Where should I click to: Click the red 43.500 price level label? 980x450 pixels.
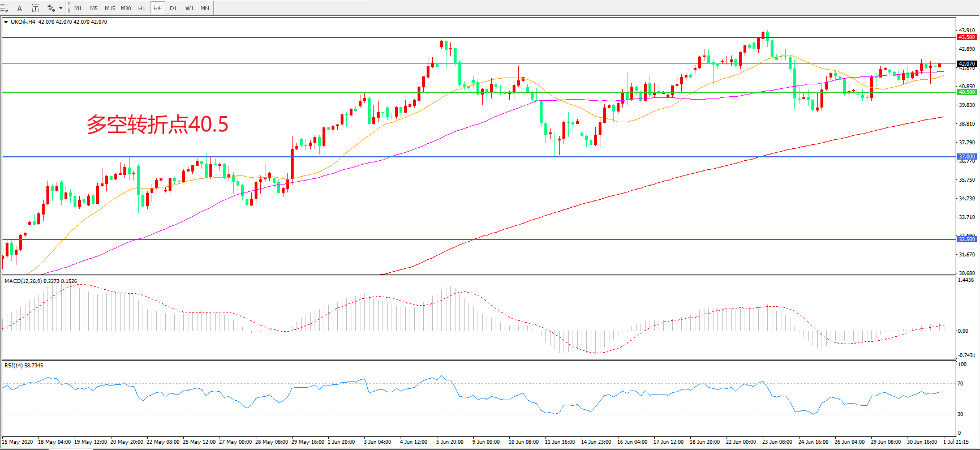click(x=966, y=37)
